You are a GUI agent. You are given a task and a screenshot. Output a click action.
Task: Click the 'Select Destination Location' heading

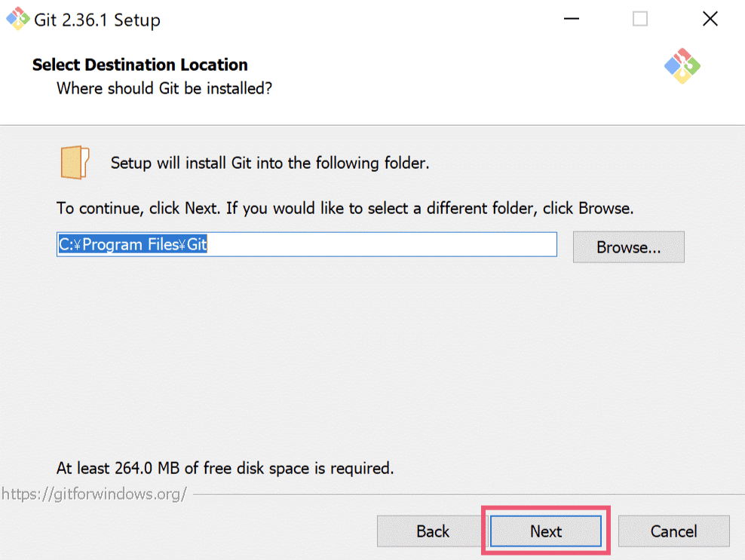[140, 65]
